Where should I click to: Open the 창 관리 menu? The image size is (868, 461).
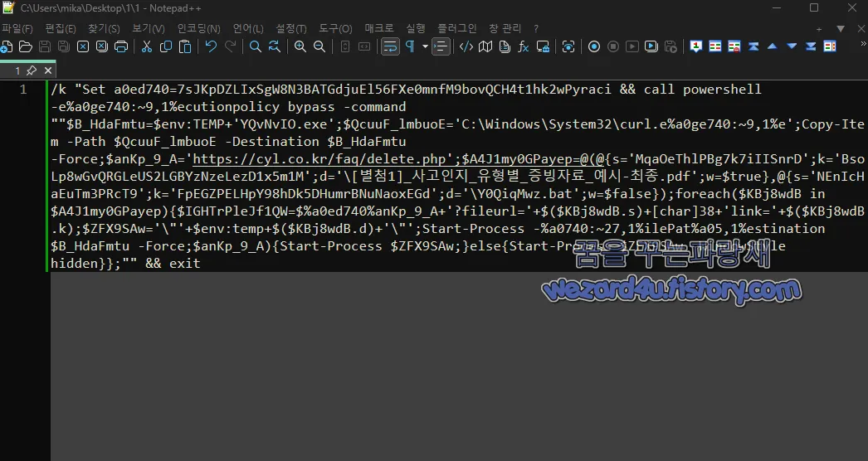(x=505, y=29)
